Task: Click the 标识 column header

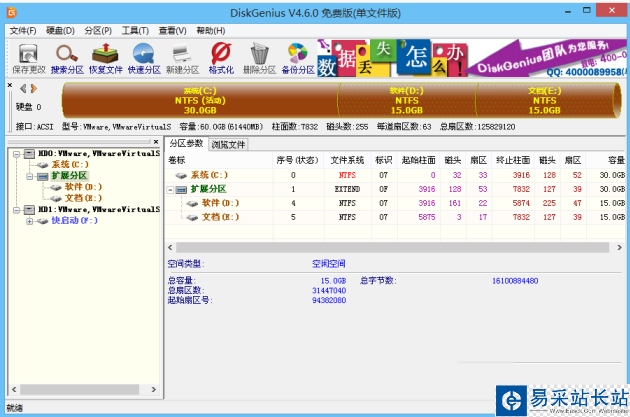Action: [384, 160]
